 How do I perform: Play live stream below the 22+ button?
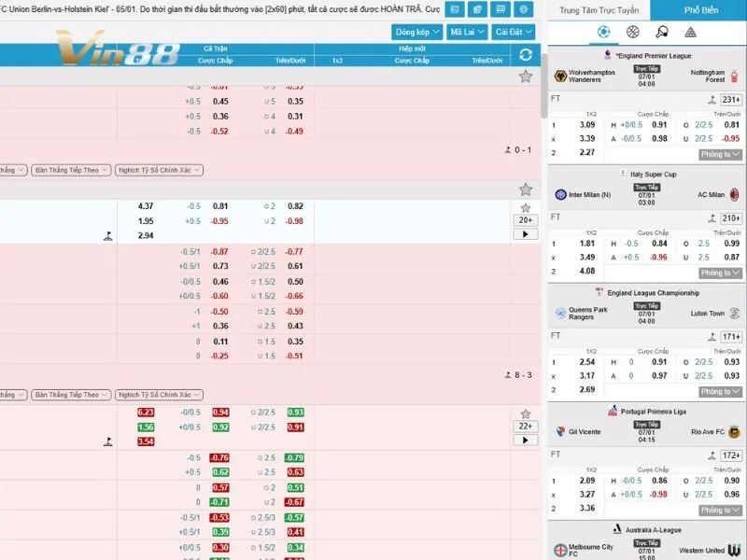point(526,441)
